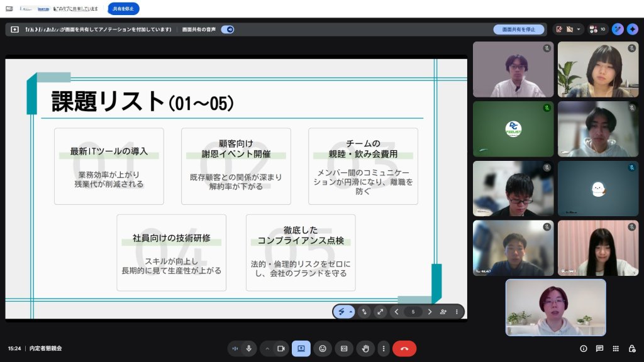This screenshot has width=644, height=362.
Task: Open the chat panel
Action: (x=599, y=348)
